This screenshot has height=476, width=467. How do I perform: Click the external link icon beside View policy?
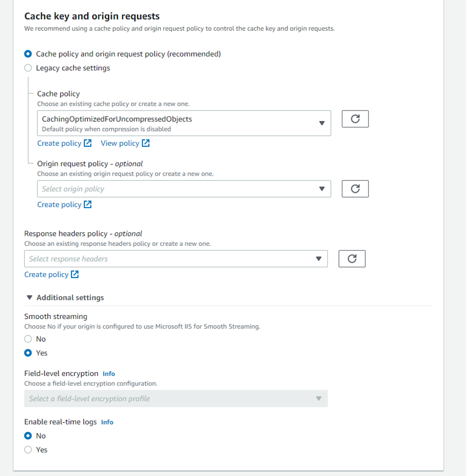click(146, 143)
